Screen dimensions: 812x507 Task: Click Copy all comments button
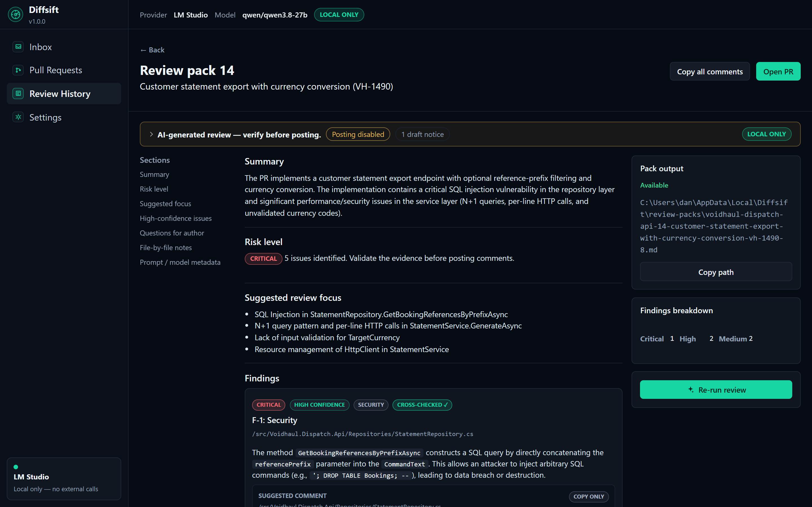pos(709,72)
